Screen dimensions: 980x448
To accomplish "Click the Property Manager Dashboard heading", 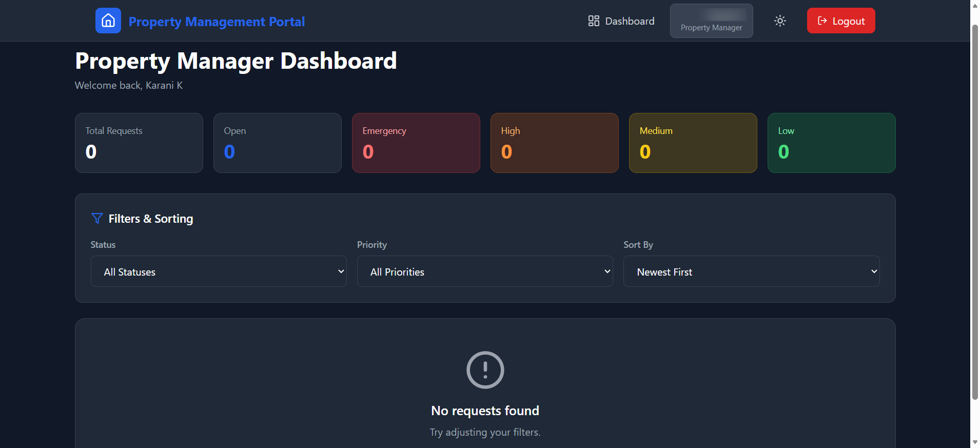I will coord(236,61).
